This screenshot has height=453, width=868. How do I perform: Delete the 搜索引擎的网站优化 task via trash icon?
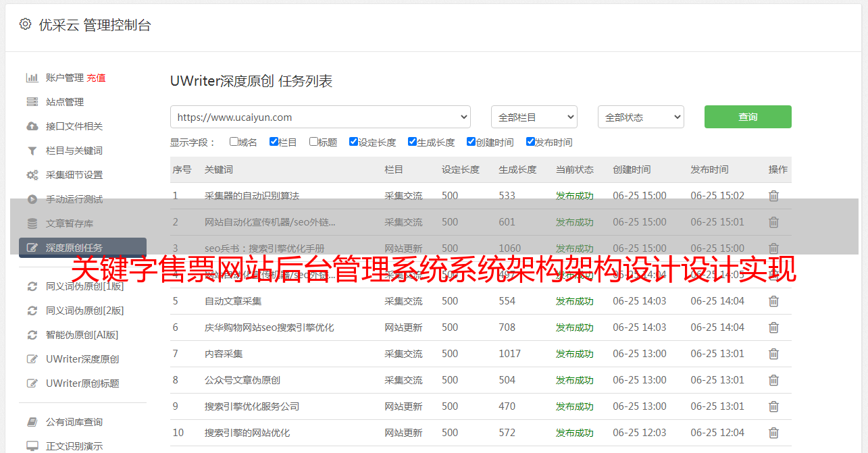(773, 433)
